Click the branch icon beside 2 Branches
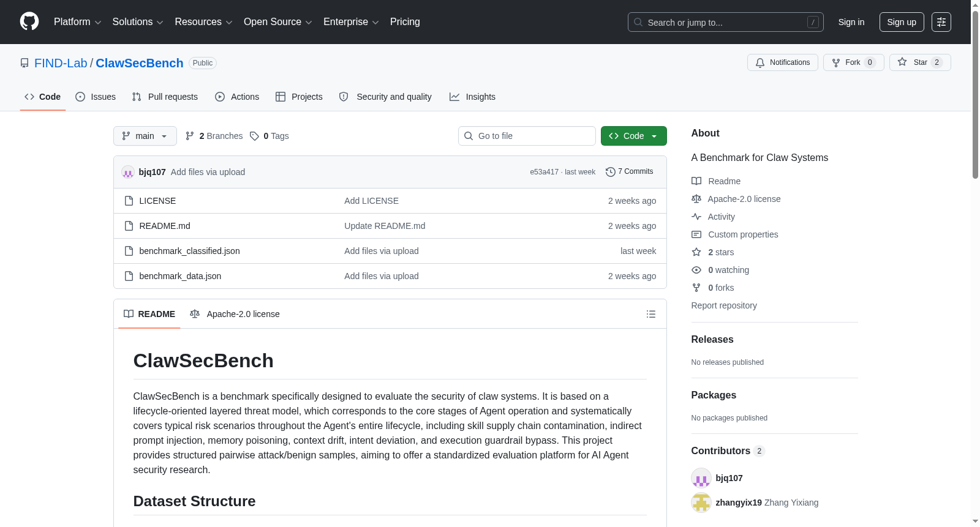This screenshot has height=527, width=980. click(x=190, y=136)
